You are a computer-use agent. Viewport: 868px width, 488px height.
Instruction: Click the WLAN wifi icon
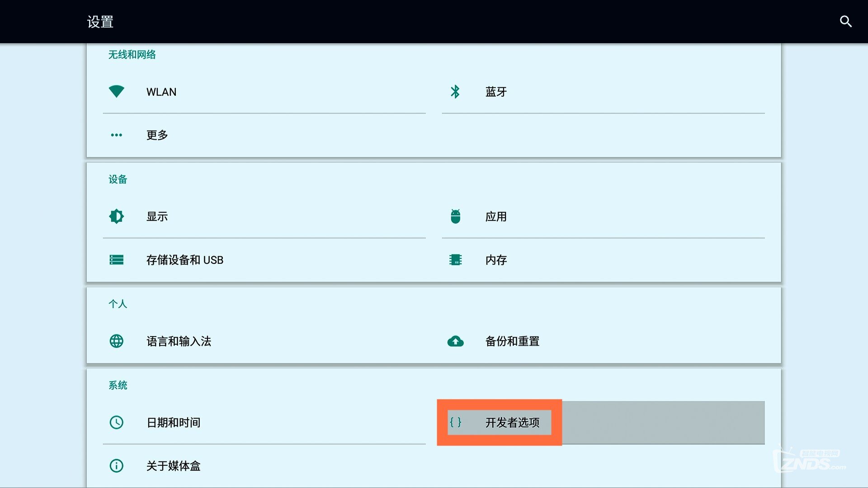point(116,91)
